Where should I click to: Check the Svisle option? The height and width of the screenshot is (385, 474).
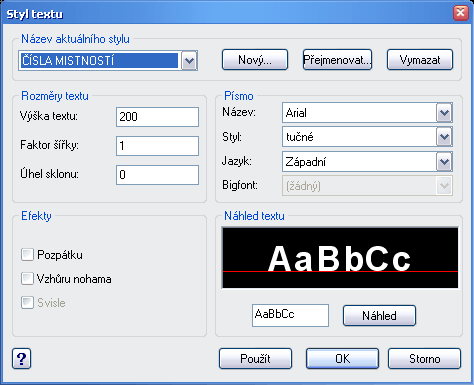click(x=27, y=303)
